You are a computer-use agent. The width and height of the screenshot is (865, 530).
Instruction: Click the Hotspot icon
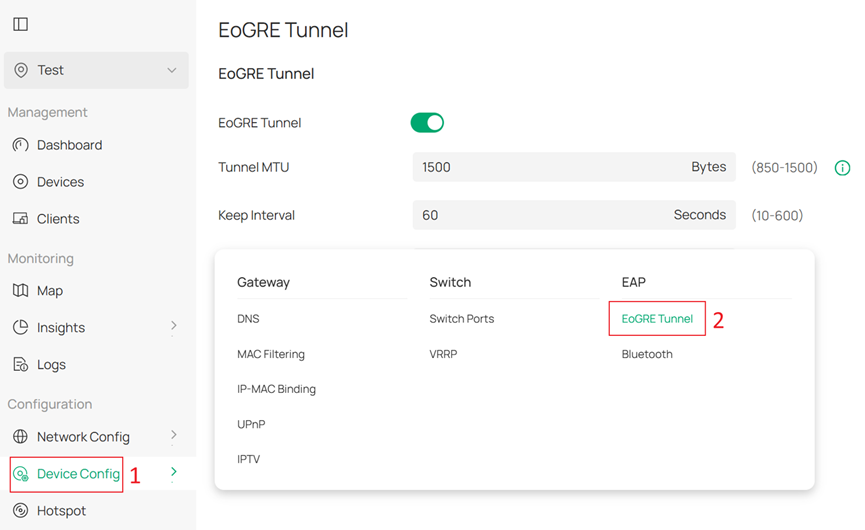click(20, 511)
